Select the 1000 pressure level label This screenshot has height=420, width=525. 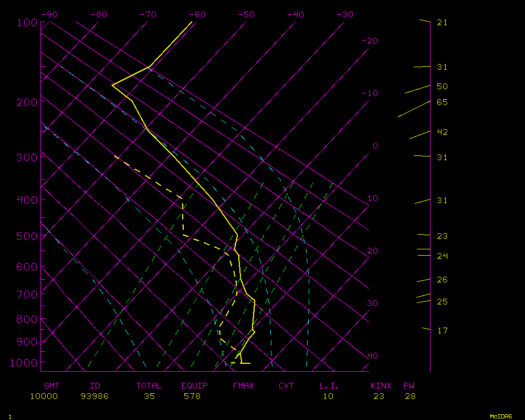point(24,363)
